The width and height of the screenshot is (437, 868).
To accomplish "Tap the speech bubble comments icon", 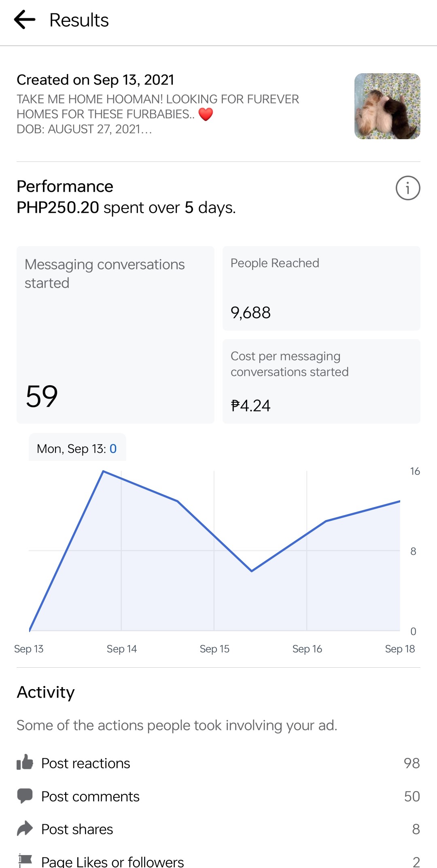I will click(25, 796).
